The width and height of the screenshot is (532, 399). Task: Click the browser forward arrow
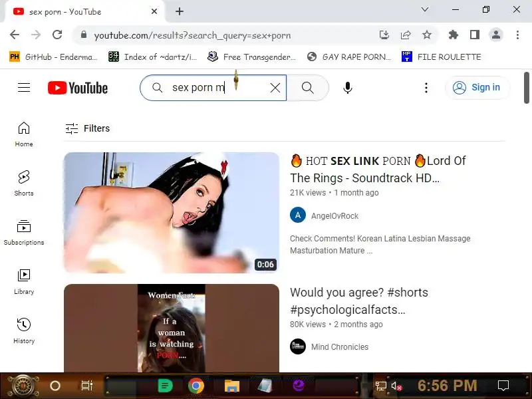[36, 35]
